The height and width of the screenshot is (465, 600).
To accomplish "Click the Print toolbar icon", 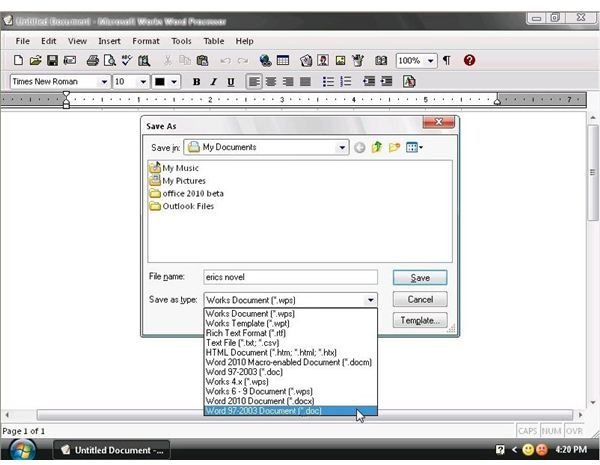I will [93, 60].
